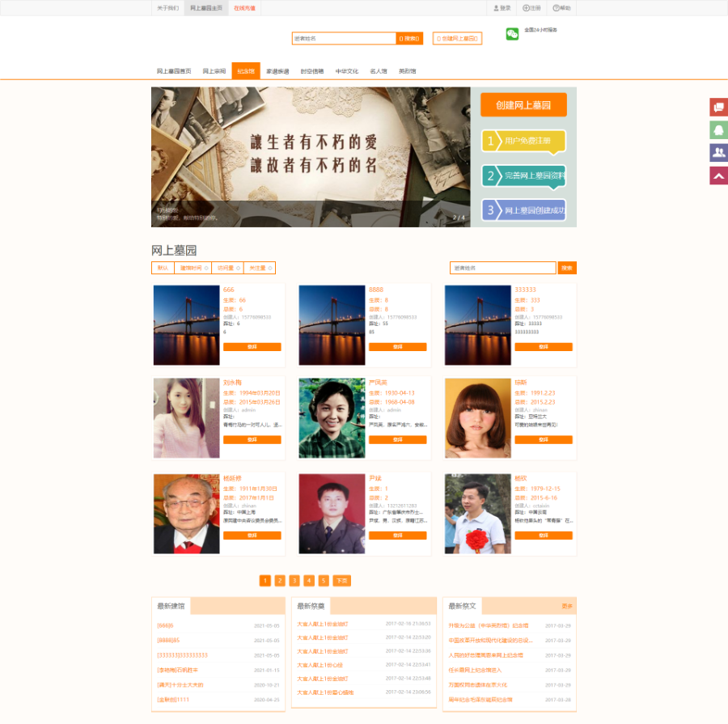Click orange button on 1991.2.23 card

point(544,439)
